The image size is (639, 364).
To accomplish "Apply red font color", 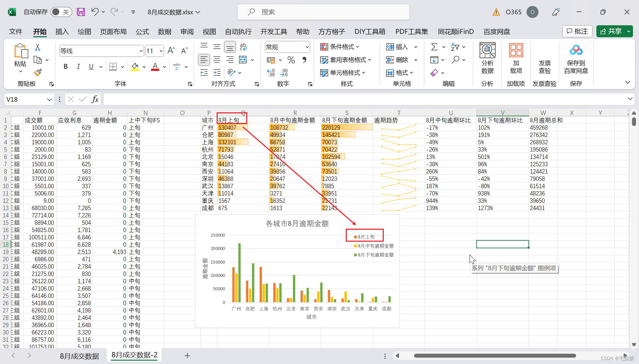I will click(155, 66).
